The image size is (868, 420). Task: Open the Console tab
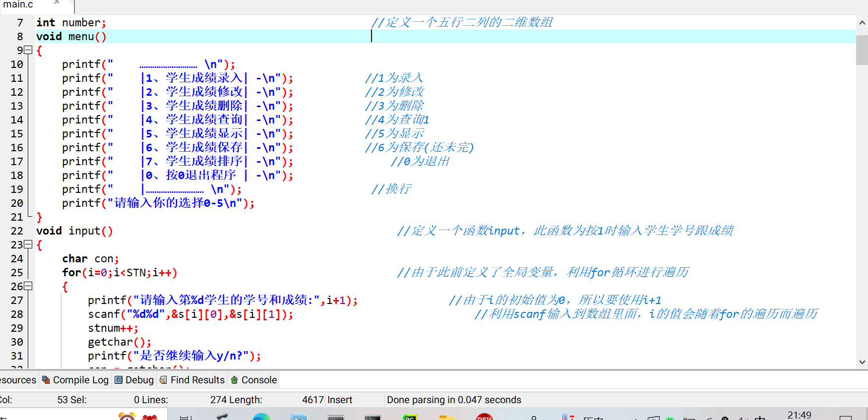[254, 380]
